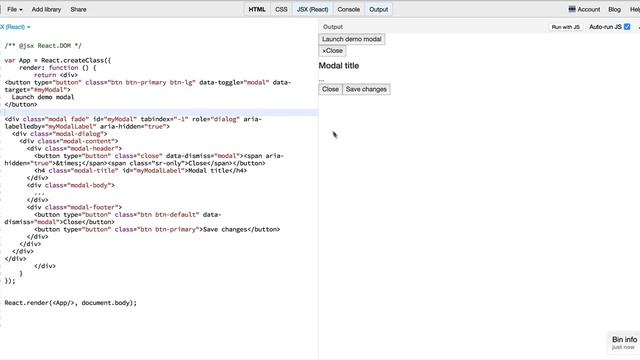Viewport: 640px width, 360px height.
Task: Open the Share menu
Action: (x=78, y=9)
